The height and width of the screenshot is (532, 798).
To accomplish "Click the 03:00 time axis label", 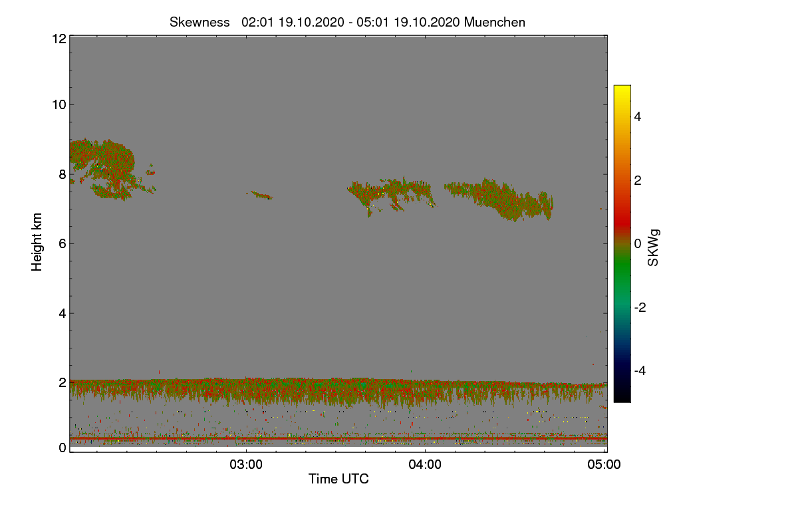I will pos(246,465).
